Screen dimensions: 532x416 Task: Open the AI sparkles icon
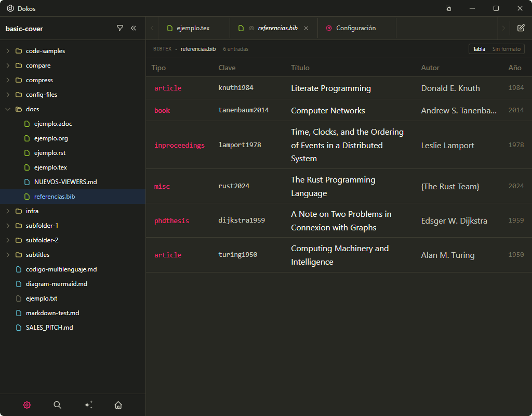point(88,405)
